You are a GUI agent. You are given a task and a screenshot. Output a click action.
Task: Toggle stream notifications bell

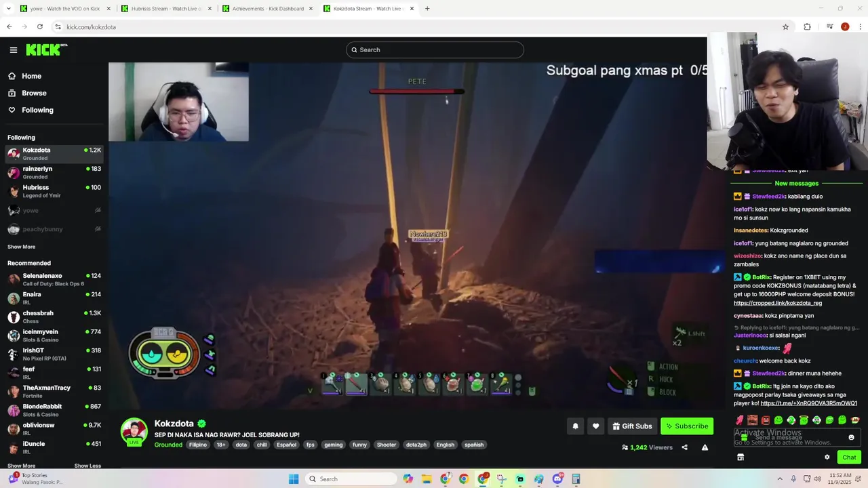click(x=576, y=426)
